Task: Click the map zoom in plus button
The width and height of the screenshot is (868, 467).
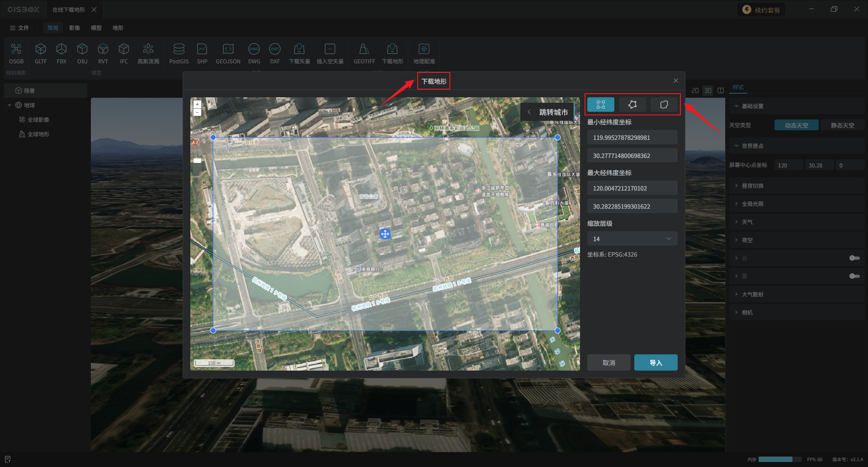Action: (x=197, y=105)
